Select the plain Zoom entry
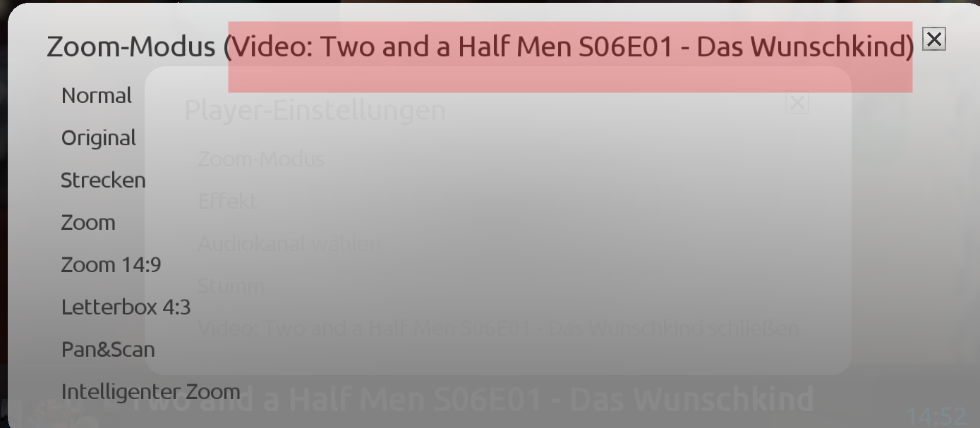 (88, 223)
